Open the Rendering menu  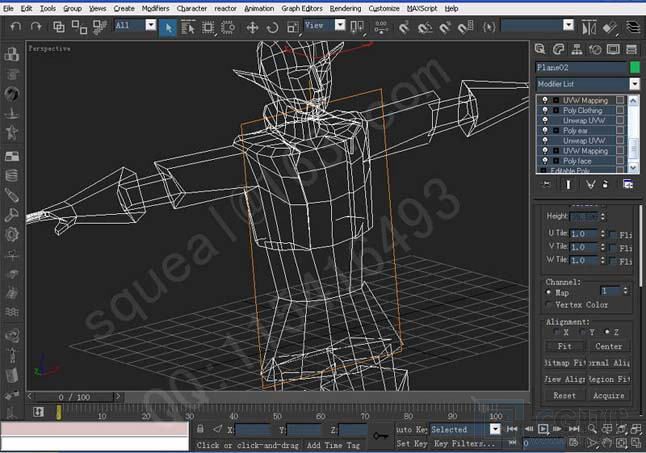(x=345, y=8)
